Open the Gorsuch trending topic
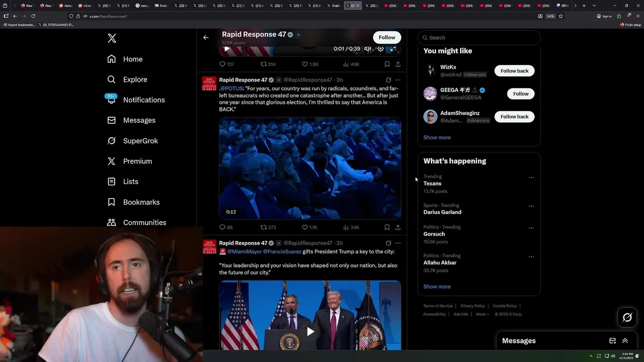 [x=434, y=234]
